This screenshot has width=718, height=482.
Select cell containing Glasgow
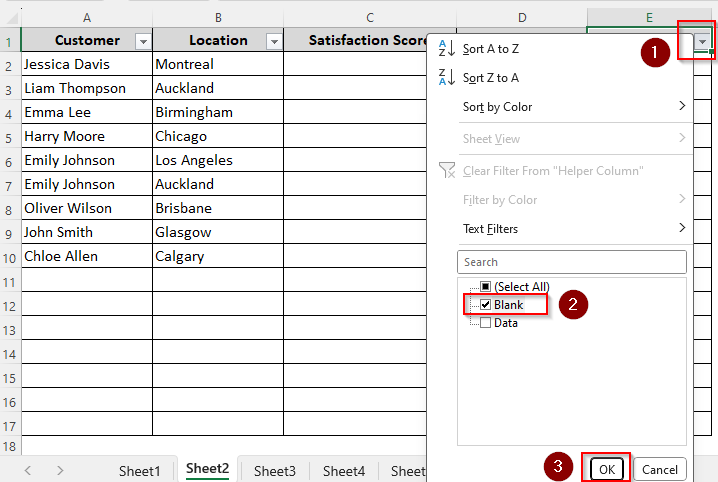click(218, 232)
